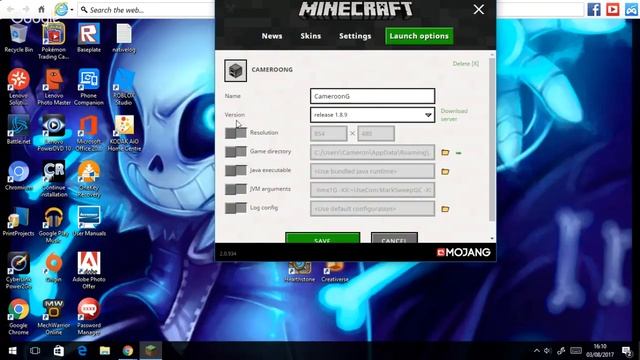Open Origin desktop icon

click(x=53, y=268)
